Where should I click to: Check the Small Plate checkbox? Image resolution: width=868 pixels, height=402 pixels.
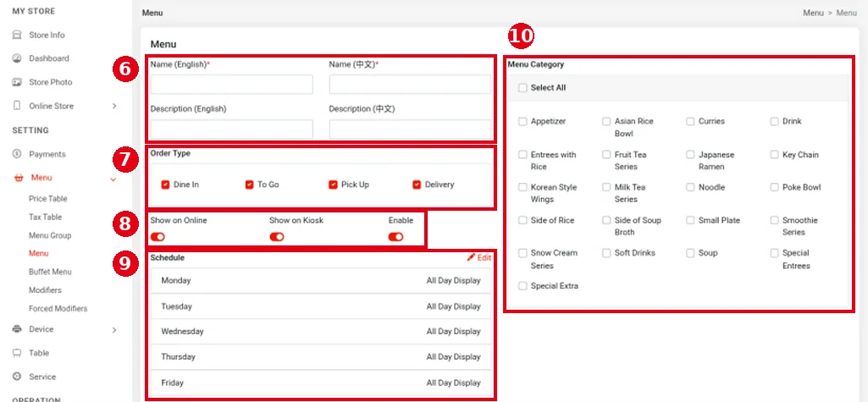pyautogui.click(x=690, y=221)
